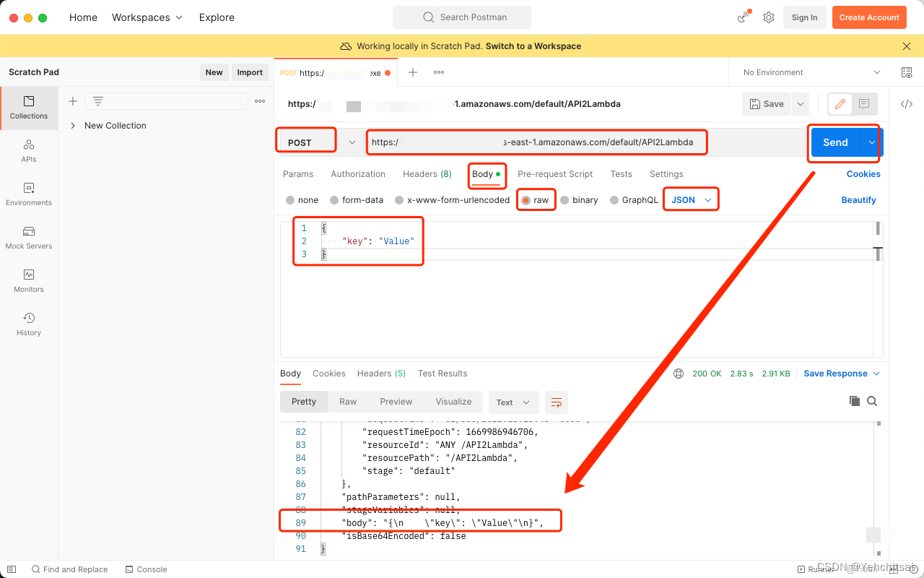924x578 pixels.
Task: Select the GraphQL body type radio
Action: pyautogui.click(x=614, y=200)
